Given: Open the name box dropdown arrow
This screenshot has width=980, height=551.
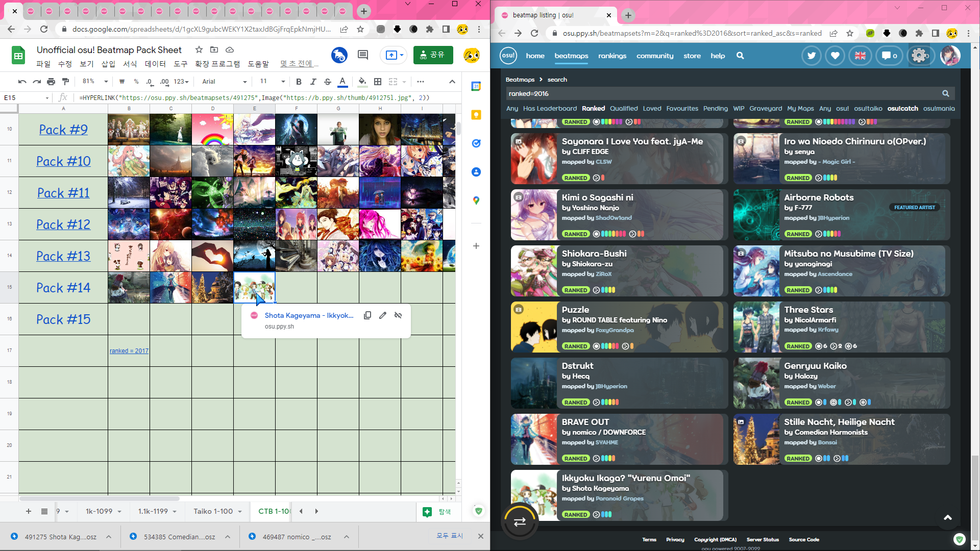Looking at the screenshot, I should pyautogui.click(x=47, y=97).
